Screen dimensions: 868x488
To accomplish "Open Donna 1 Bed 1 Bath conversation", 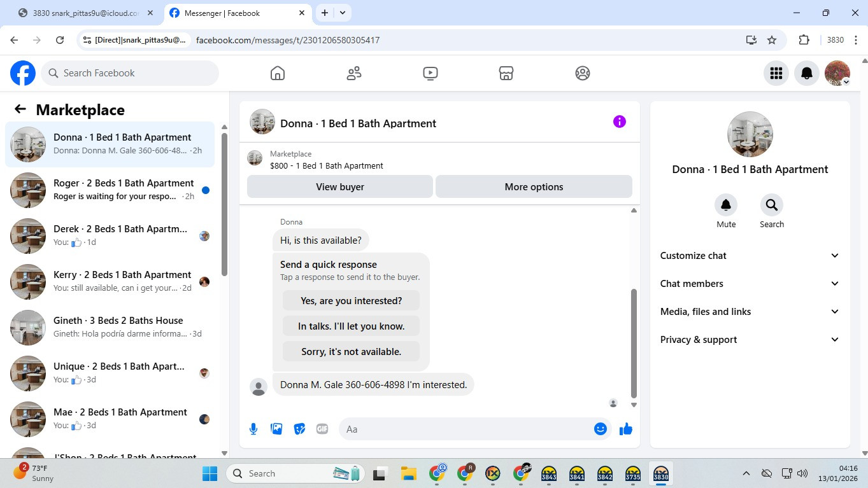I will [x=110, y=144].
